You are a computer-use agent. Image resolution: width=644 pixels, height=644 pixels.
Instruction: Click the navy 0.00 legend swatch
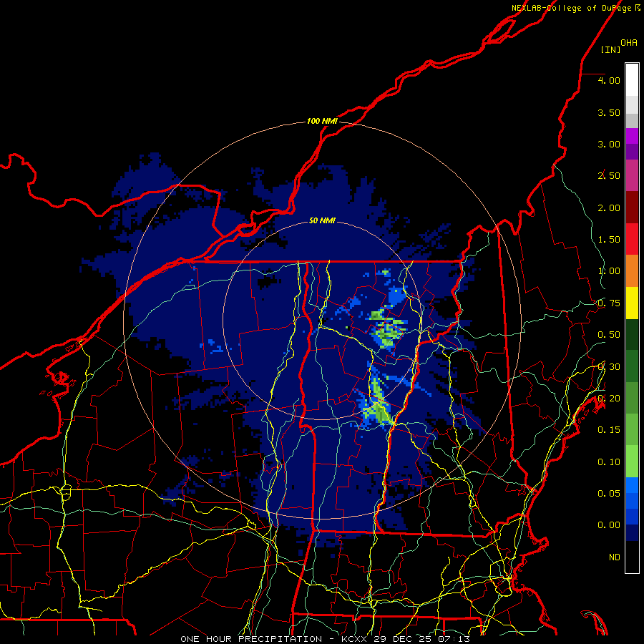pyautogui.click(x=632, y=532)
